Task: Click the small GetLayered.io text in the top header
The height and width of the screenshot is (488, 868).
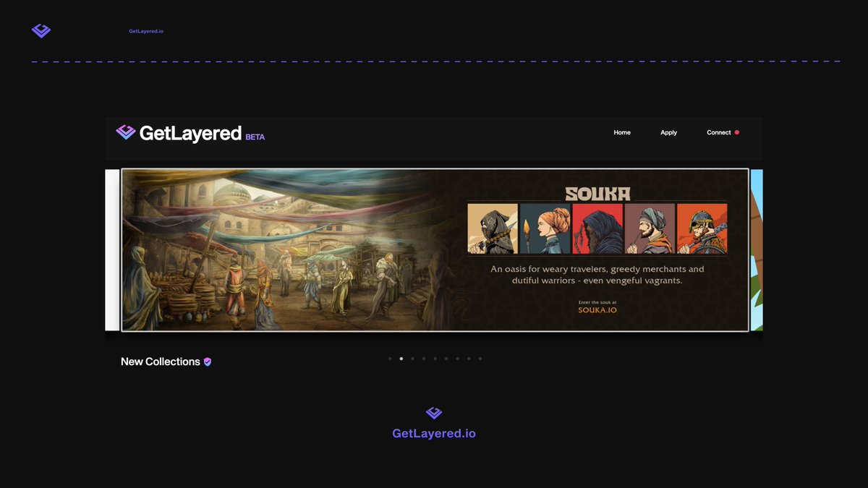Action: 146,31
